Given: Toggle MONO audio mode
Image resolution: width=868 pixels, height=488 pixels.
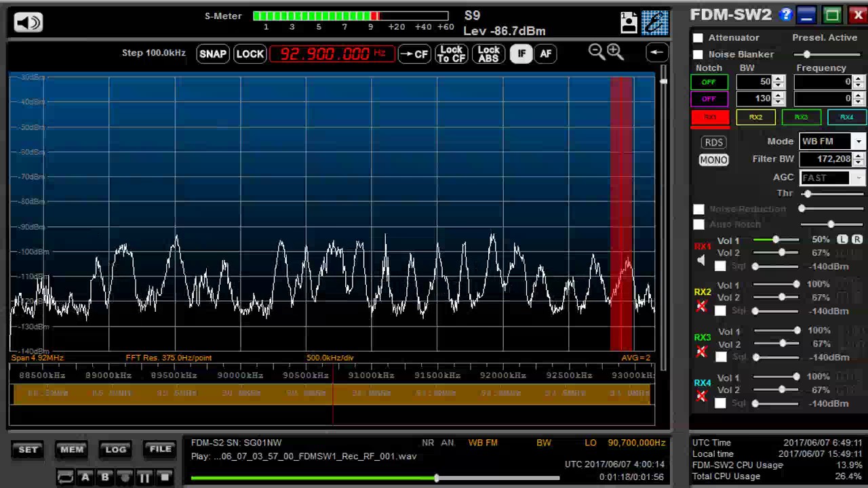Looking at the screenshot, I should point(713,160).
